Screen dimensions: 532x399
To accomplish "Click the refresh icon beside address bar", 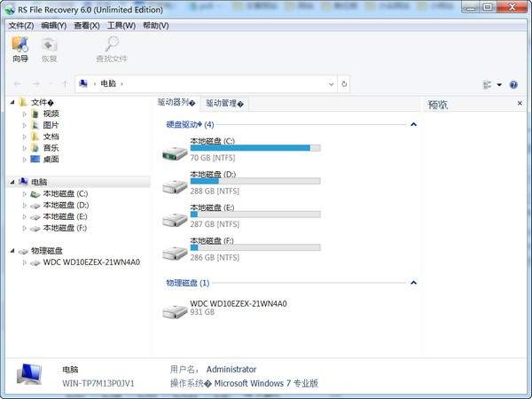I will pos(344,84).
